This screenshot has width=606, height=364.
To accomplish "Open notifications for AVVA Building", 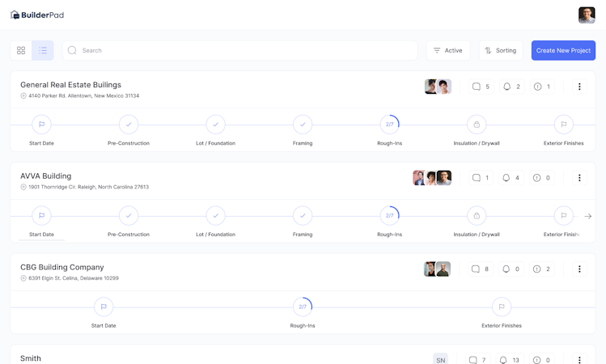I will click(x=511, y=178).
